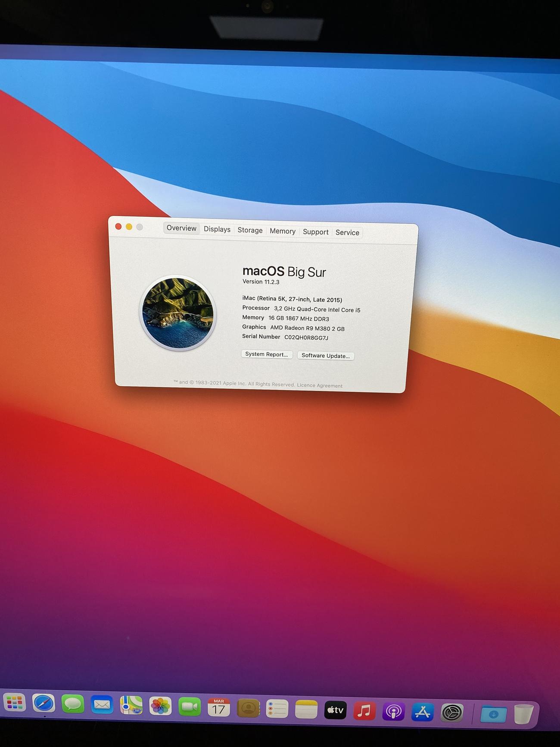Open Messages app in the Dock
Viewport: 560px width, 747px height.
click(x=73, y=704)
